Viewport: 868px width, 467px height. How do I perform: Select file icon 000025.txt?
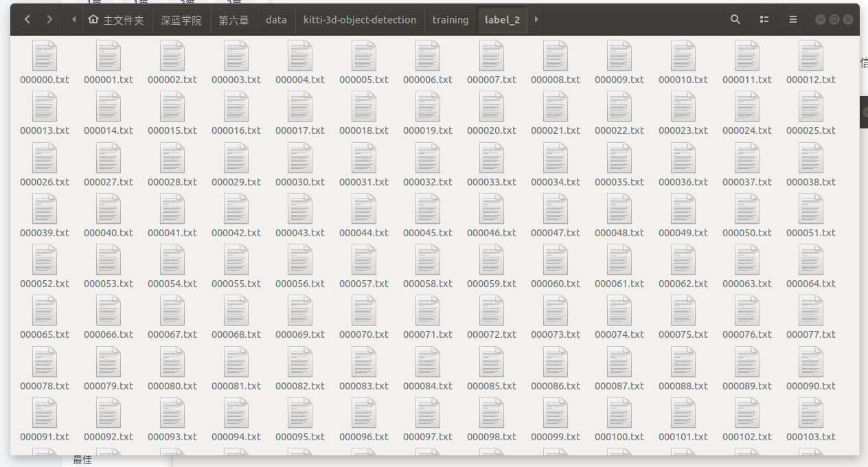coord(811,106)
